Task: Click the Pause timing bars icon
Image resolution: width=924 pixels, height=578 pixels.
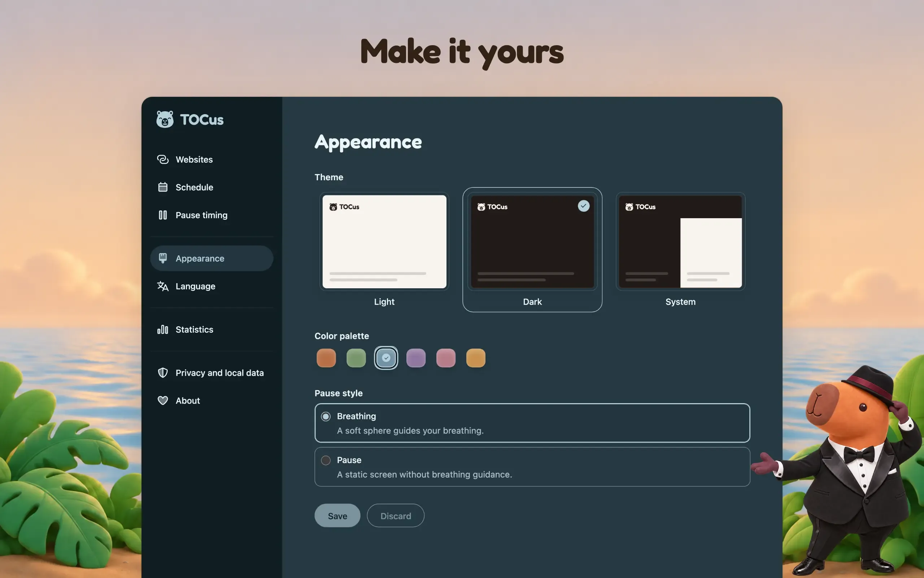Action: [x=163, y=215]
